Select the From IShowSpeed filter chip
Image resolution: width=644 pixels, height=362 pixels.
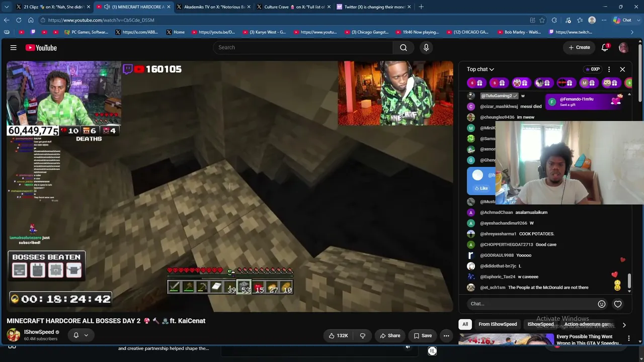pyautogui.click(x=498, y=324)
